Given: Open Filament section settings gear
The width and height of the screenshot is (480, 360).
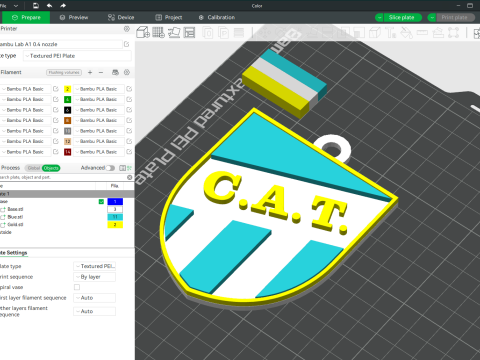Looking at the screenshot, I should coord(127,72).
